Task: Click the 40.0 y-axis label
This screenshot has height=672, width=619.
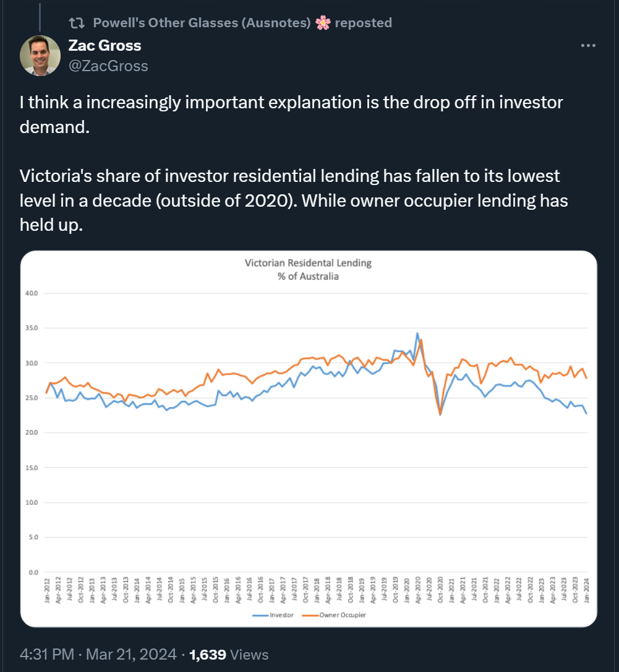Action: (x=32, y=293)
